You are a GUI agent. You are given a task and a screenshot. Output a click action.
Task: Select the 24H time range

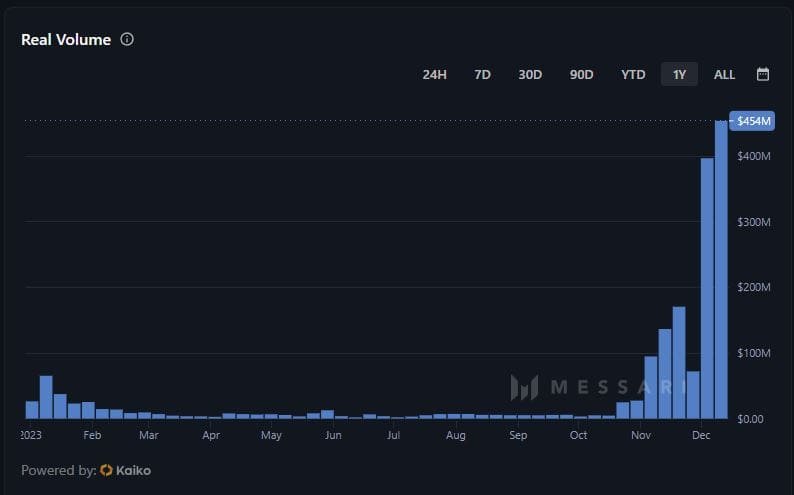coord(434,74)
